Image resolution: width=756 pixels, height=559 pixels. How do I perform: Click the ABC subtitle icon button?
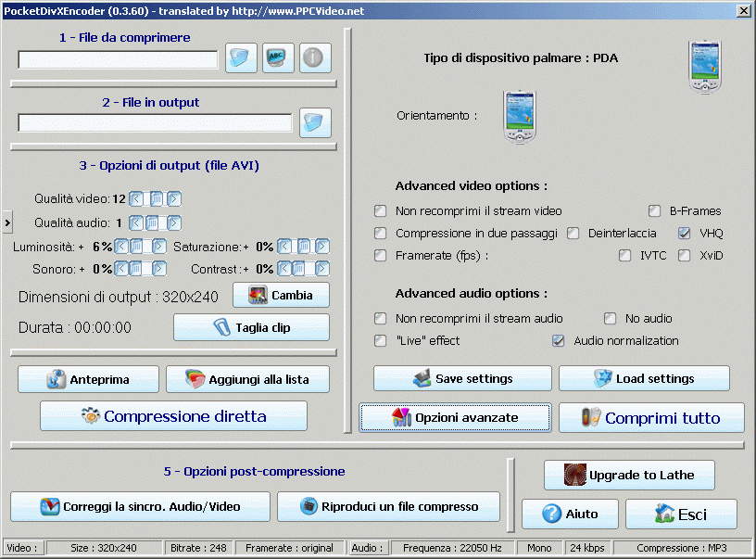[x=278, y=57]
